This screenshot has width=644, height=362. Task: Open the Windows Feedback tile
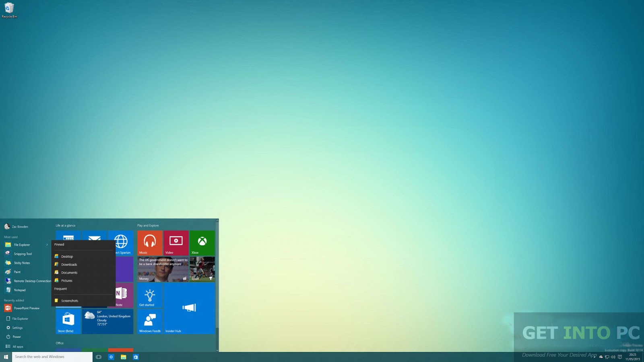[150, 321]
